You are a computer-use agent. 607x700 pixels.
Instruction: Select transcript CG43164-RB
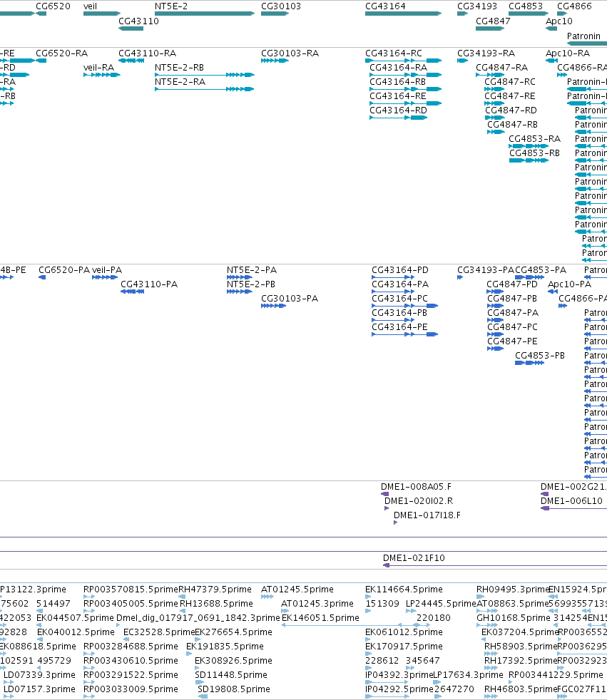coord(397,82)
